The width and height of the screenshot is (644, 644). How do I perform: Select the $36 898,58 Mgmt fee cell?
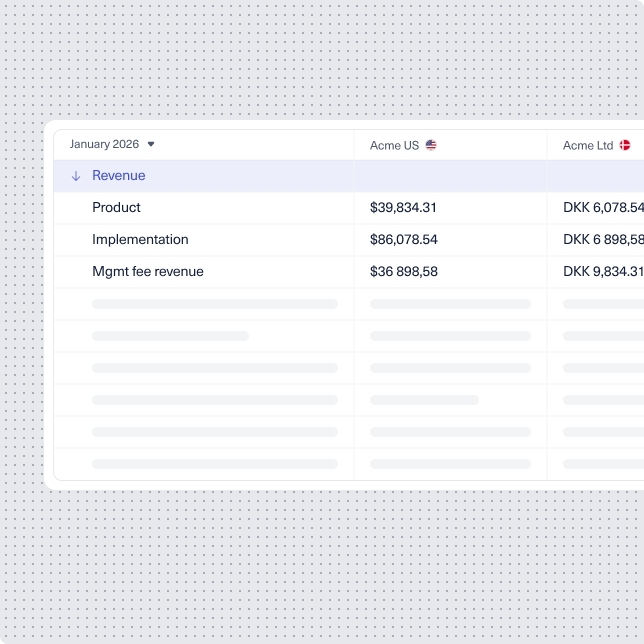pyautogui.click(x=403, y=272)
